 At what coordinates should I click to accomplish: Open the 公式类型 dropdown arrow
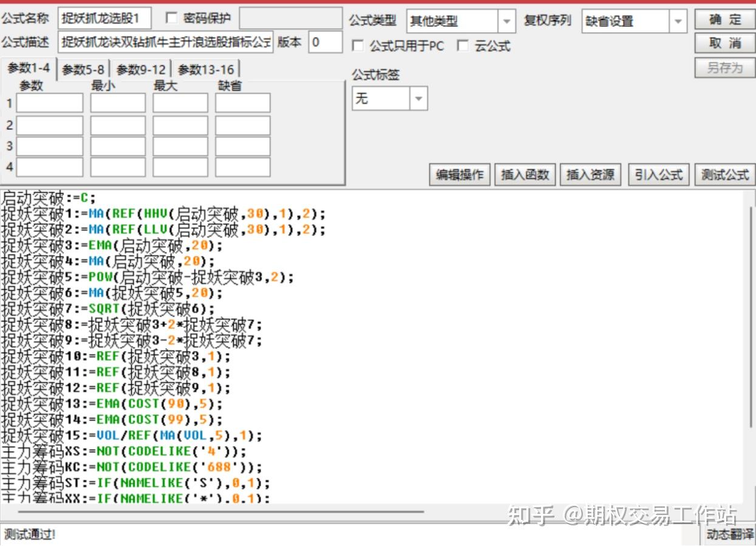point(506,21)
